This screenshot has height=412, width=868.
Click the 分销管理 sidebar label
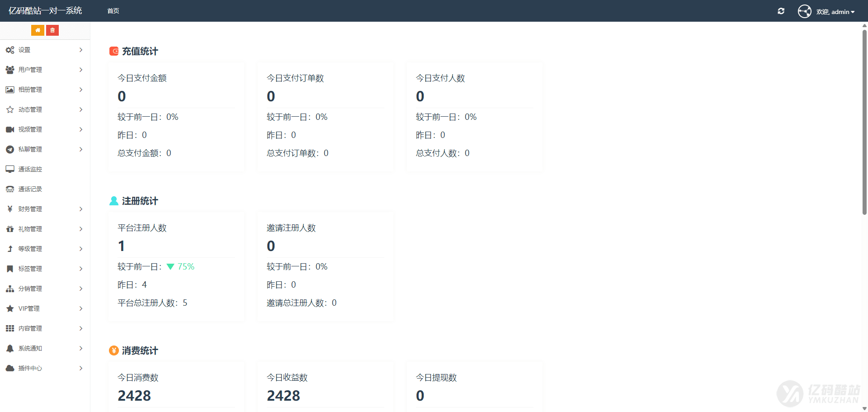tap(30, 289)
